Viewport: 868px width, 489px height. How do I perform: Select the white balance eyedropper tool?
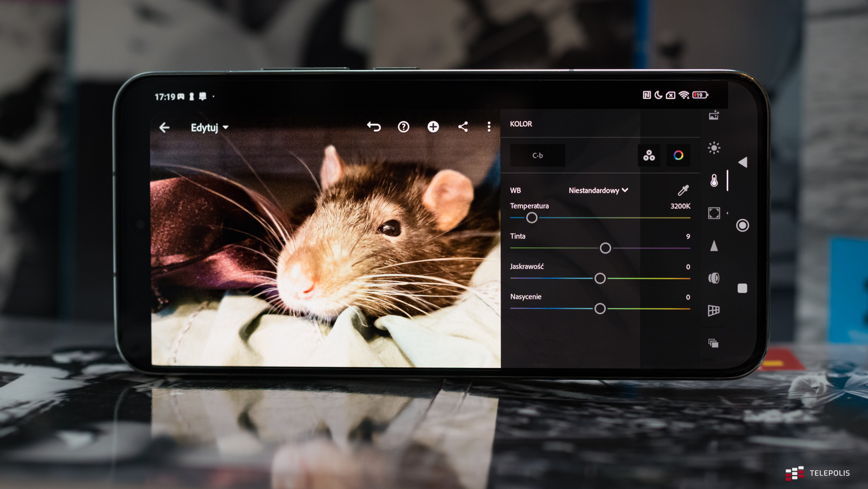[683, 190]
